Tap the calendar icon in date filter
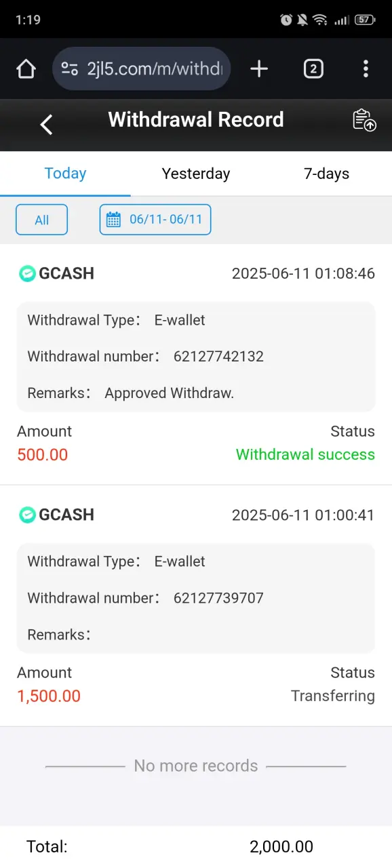This screenshot has width=392, height=868. (x=114, y=219)
